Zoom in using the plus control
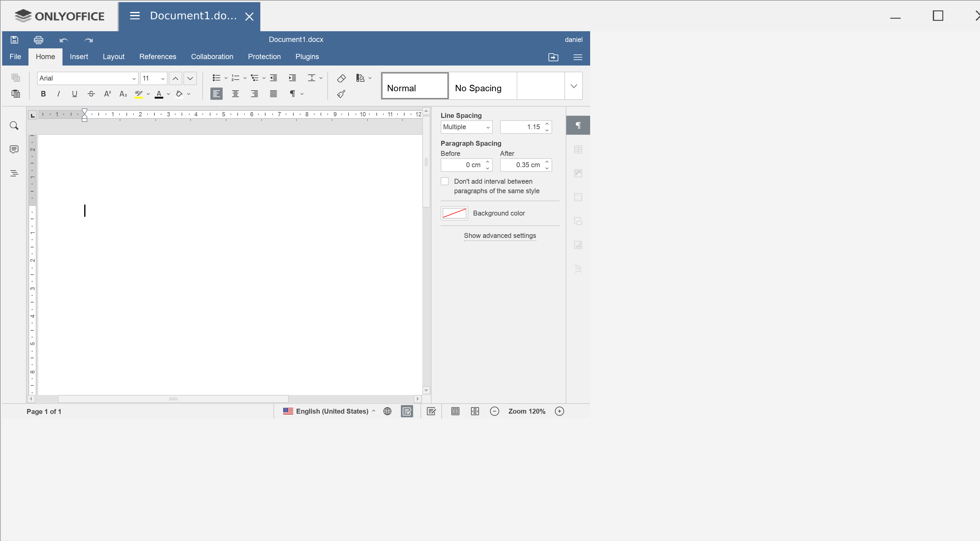The width and height of the screenshot is (980, 541). click(559, 411)
